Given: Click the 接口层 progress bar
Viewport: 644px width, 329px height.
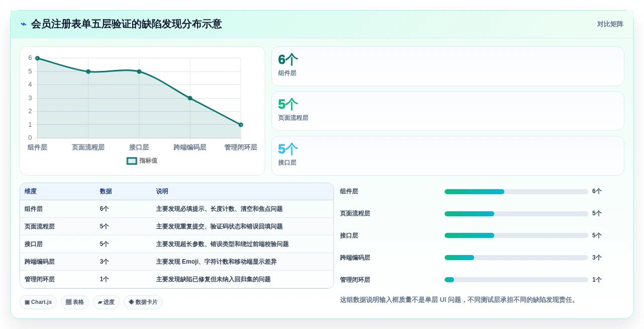Looking at the screenshot, I should pyautogui.click(x=516, y=235).
